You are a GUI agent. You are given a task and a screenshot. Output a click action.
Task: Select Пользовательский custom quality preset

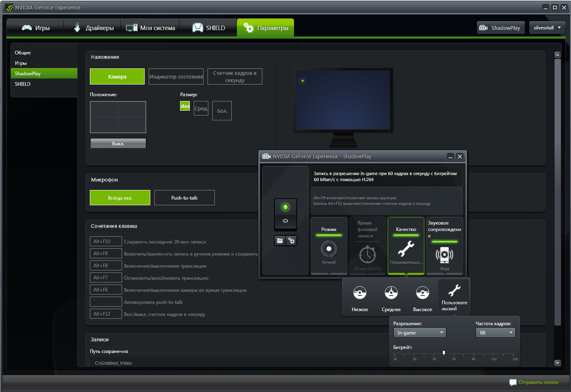(x=454, y=297)
